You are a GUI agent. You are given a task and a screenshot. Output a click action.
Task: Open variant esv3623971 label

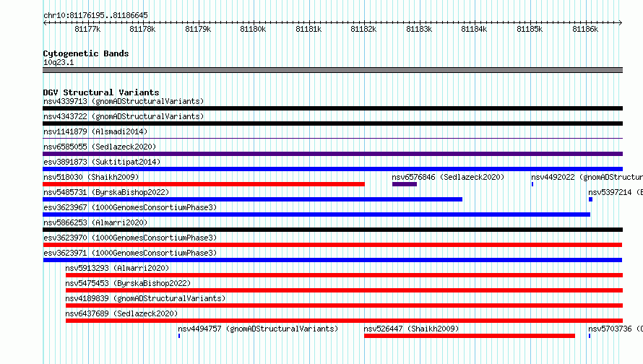pos(130,253)
